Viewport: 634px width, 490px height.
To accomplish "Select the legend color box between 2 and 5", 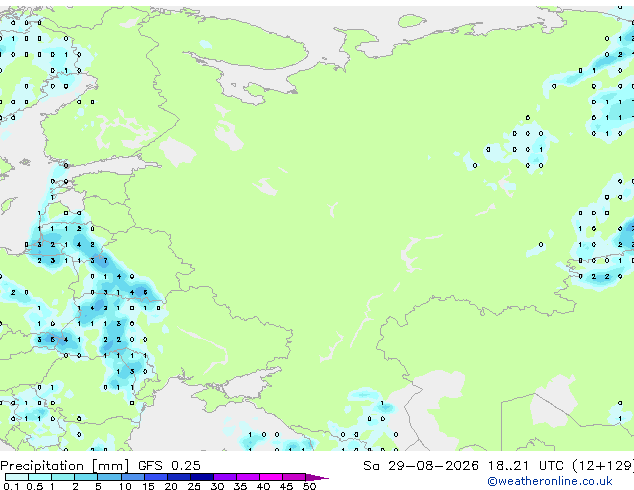I will pyautogui.click(x=86, y=477).
